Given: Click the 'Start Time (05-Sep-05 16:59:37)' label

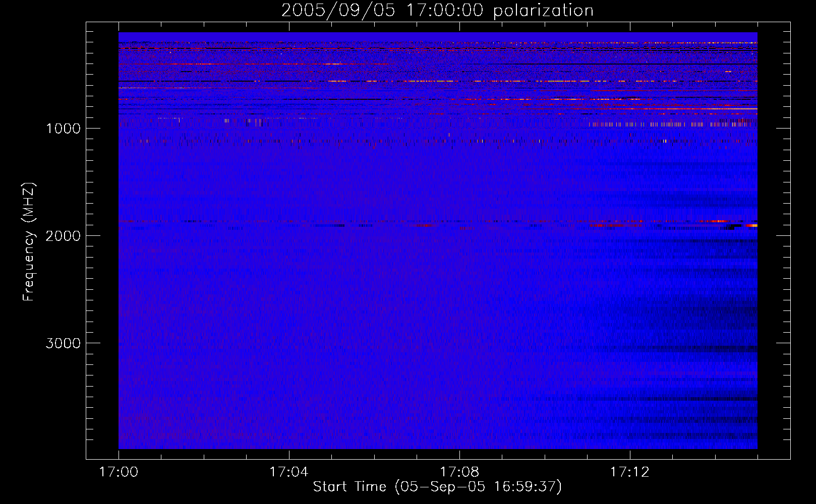Looking at the screenshot, I should coord(437,487).
